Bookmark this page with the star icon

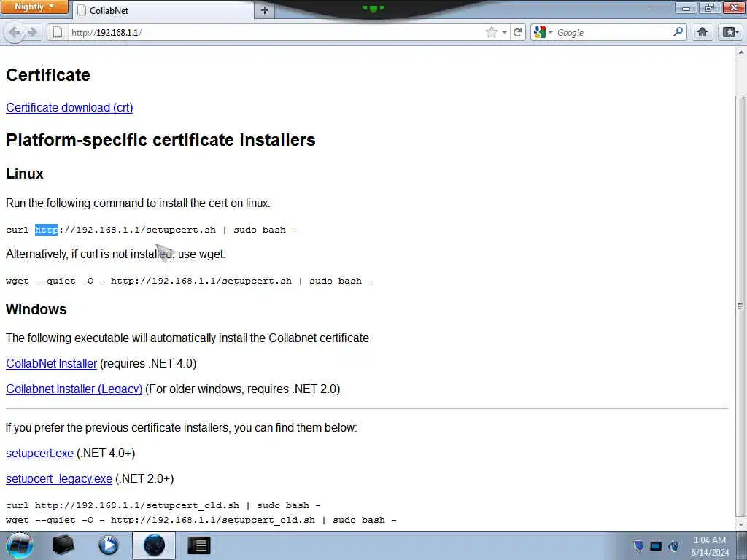pos(491,32)
